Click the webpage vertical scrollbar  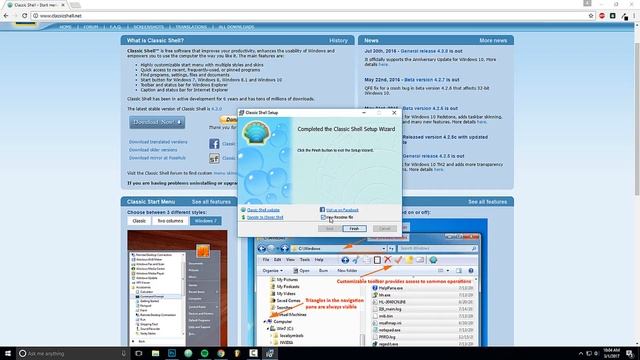pyautogui.click(x=637, y=112)
